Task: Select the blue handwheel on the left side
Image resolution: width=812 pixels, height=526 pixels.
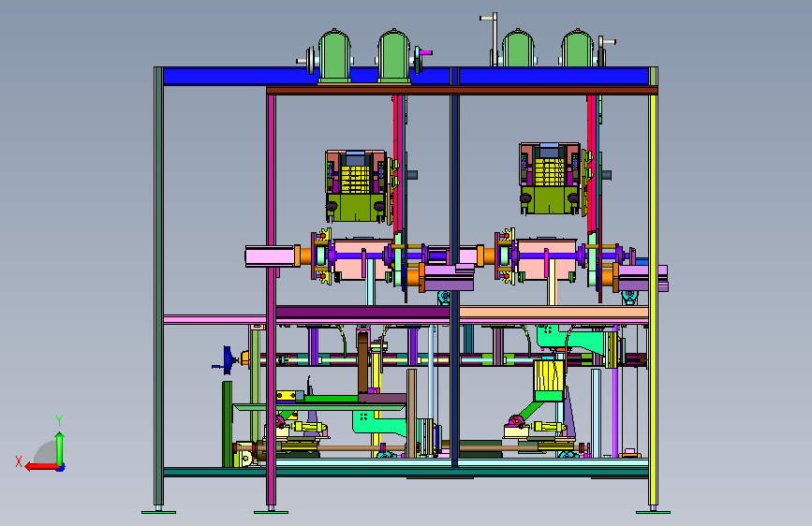Action: coord(227,360)
